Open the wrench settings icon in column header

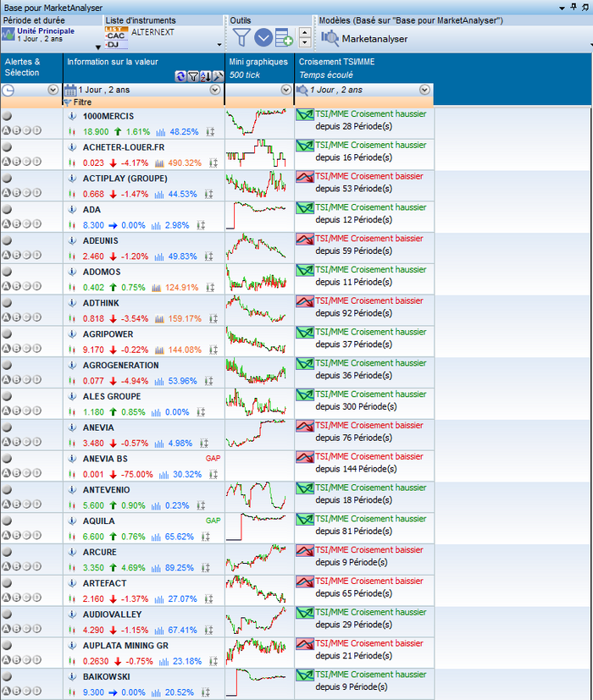tap(218, 76)
